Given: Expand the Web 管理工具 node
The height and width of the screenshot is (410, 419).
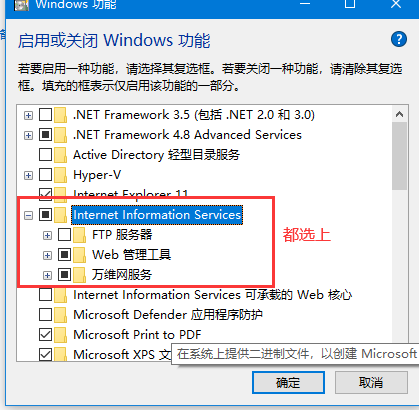Looking at the screenshot, I should click(x=47, y=255).
